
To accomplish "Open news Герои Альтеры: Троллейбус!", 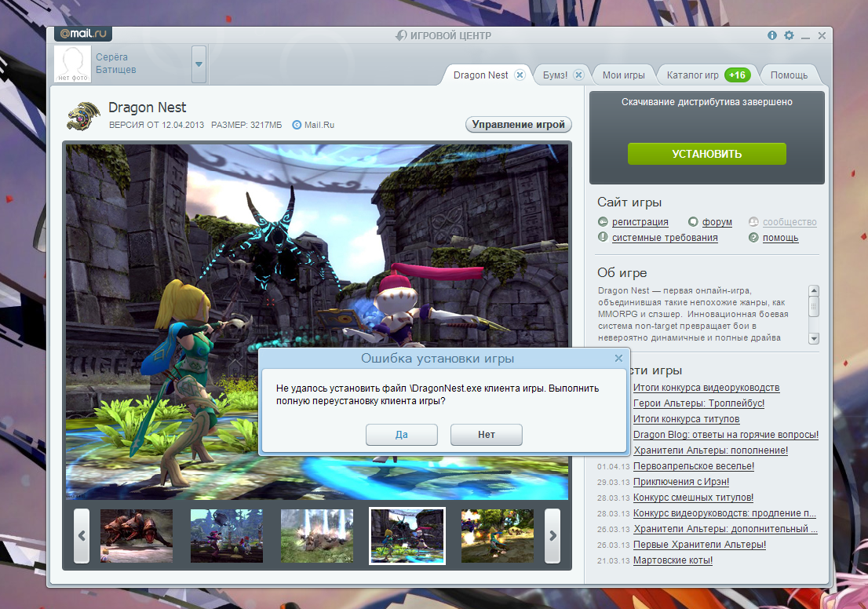I will click(698, 403).
